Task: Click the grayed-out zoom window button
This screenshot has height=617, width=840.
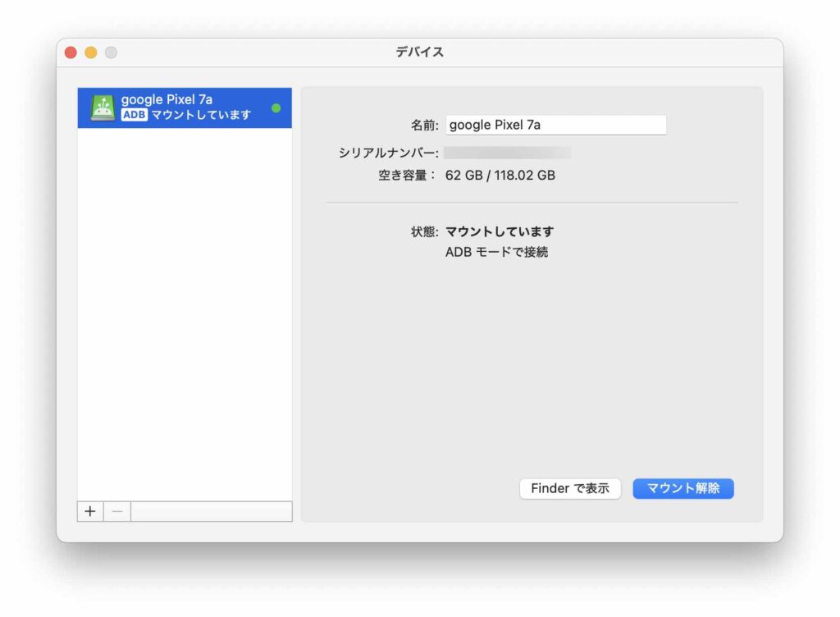Action: 111,53
